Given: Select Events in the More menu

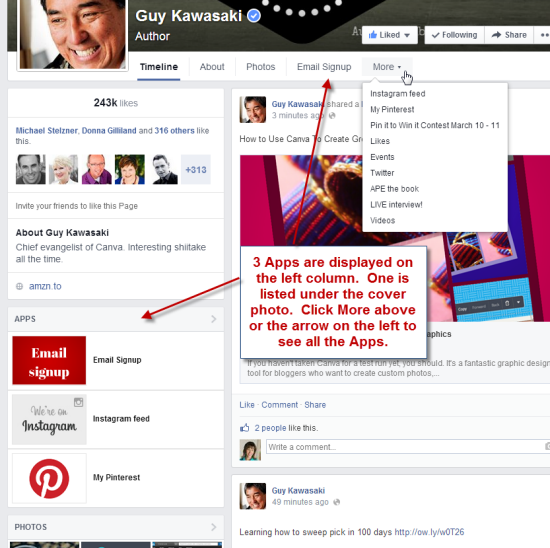Looking at the screenshot, I should (382, 157).
